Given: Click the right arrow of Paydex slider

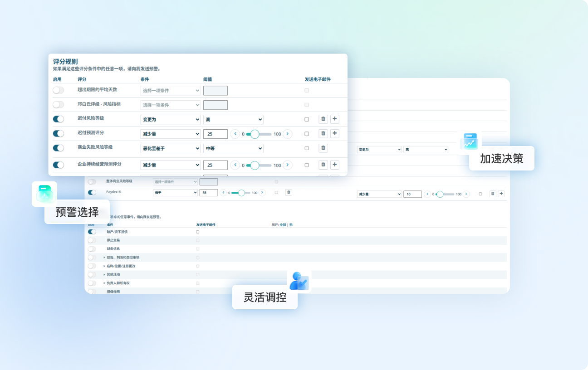Looking at the screenshot, I should pos(262,193).
